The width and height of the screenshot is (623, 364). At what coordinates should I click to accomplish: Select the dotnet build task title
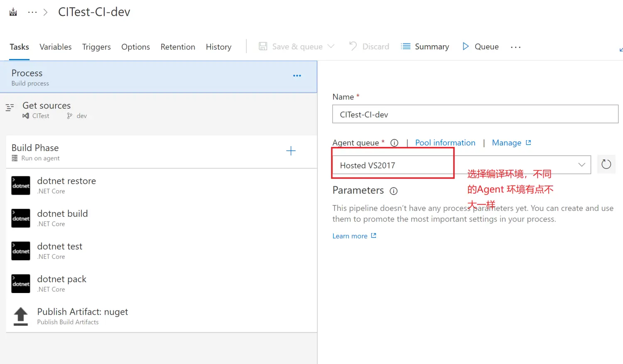[x=62, y=214]
